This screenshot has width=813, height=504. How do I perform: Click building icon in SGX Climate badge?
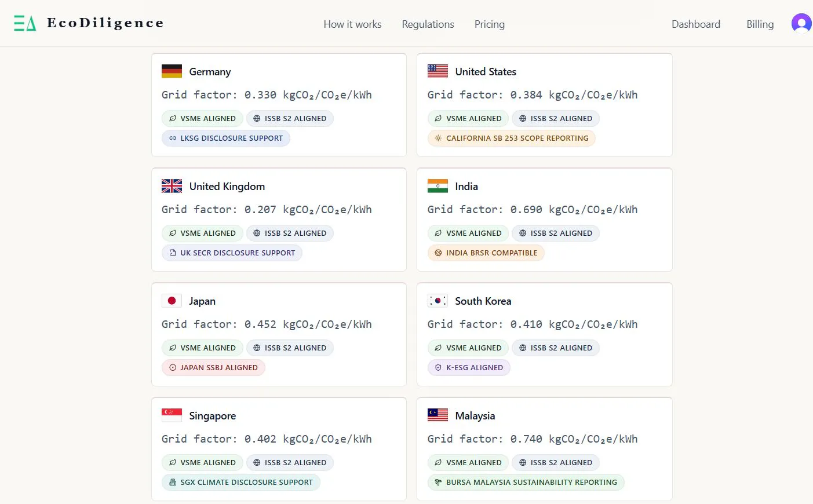[x=173, y=483]
